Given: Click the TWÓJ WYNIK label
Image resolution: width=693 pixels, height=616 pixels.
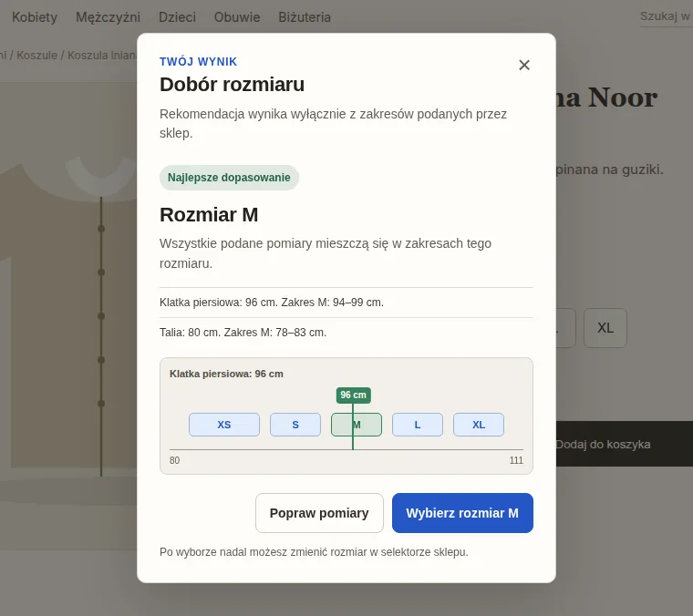Looking at the screenshot, I should pyautogui.click(x=199, y=61).
